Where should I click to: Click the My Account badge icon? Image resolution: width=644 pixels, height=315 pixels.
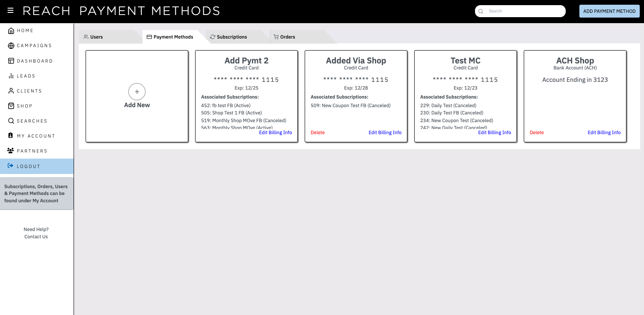coord(11,136)
